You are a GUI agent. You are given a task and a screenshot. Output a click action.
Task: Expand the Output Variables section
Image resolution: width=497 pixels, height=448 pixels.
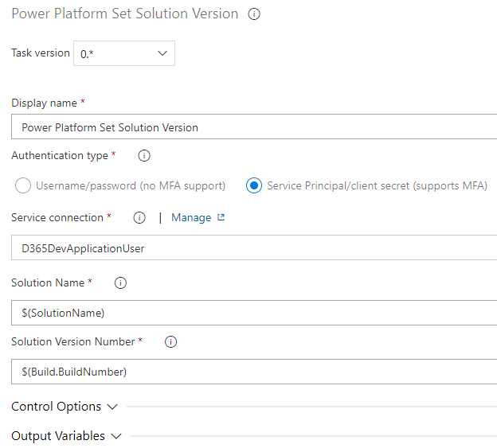pos(66,436)
